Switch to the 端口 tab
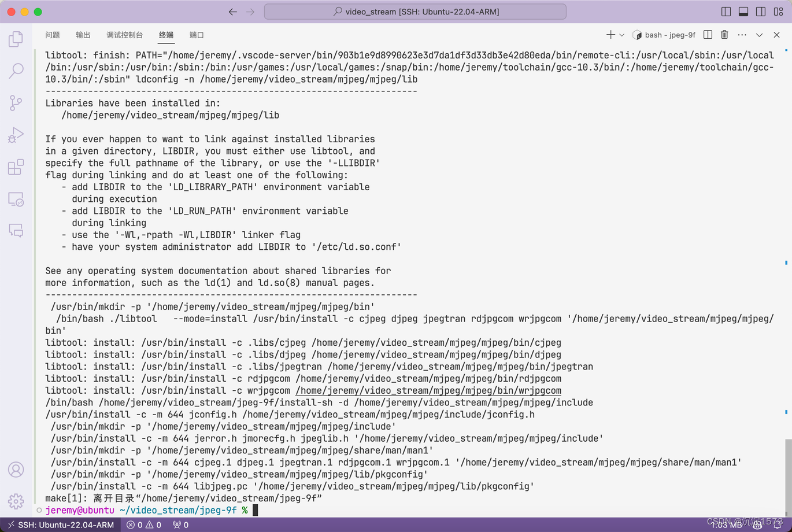This screenshot has height=532, width=792. [x=197, y=35]
